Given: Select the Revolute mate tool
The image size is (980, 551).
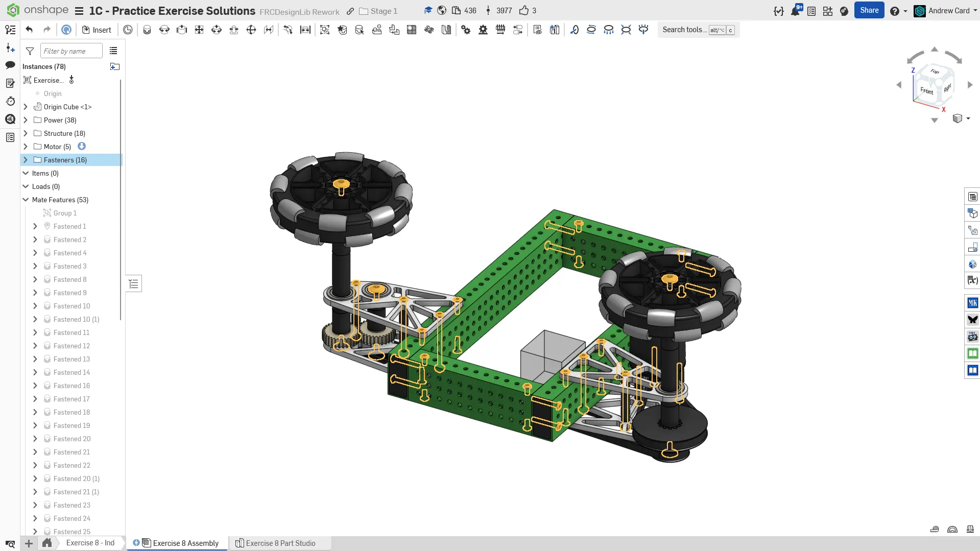Looking at the screenshot, I should tap(164, 30).
